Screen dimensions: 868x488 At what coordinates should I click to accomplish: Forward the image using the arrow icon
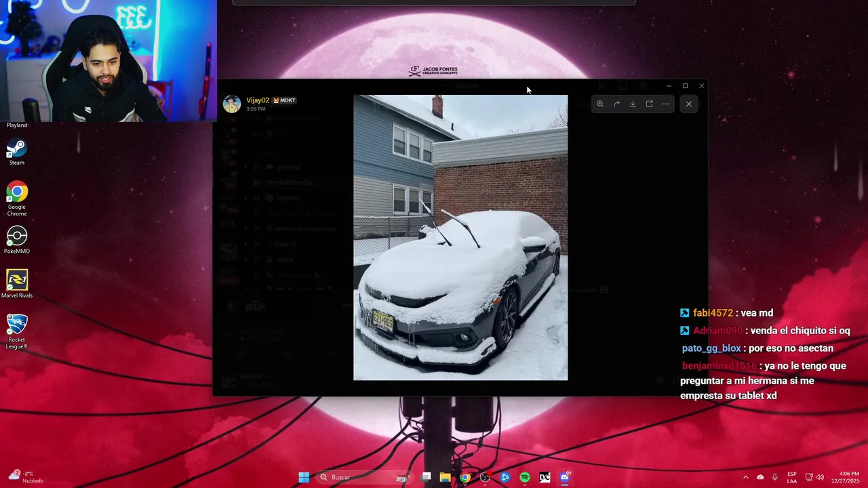click(x=616, y=104)
